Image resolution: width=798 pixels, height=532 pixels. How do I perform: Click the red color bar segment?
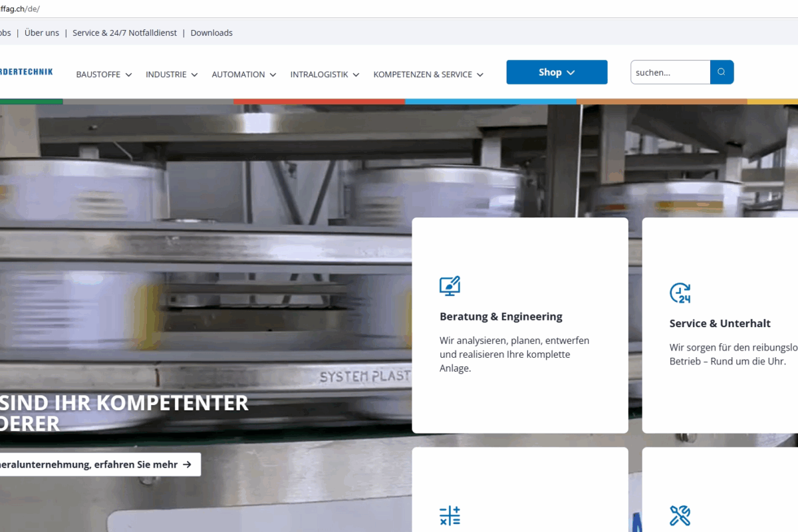pos(319,102)
